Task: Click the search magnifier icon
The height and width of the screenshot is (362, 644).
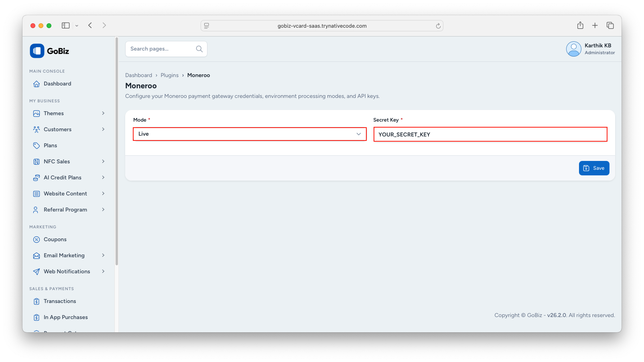Action: click(199, 49)
